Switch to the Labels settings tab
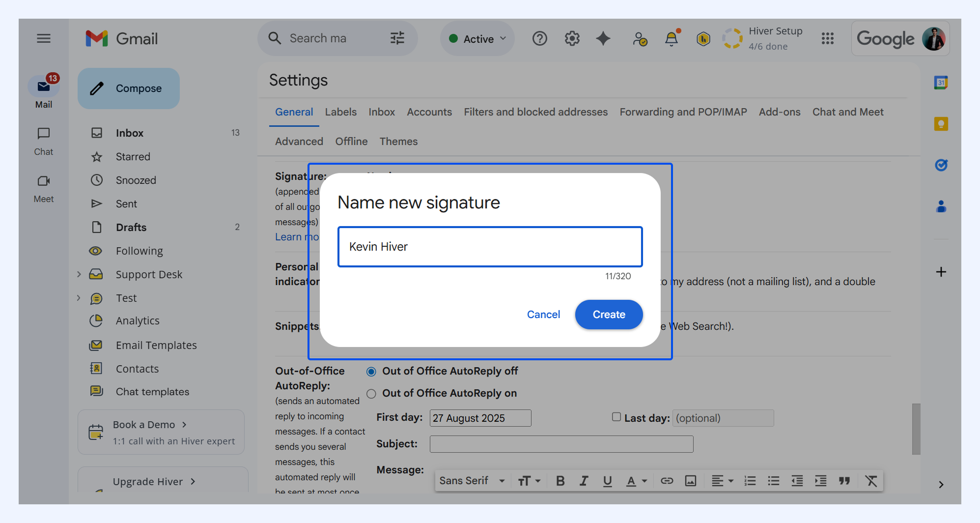This screenshot has width=980, height=523. pyautogui.click(x=341, y=112)
